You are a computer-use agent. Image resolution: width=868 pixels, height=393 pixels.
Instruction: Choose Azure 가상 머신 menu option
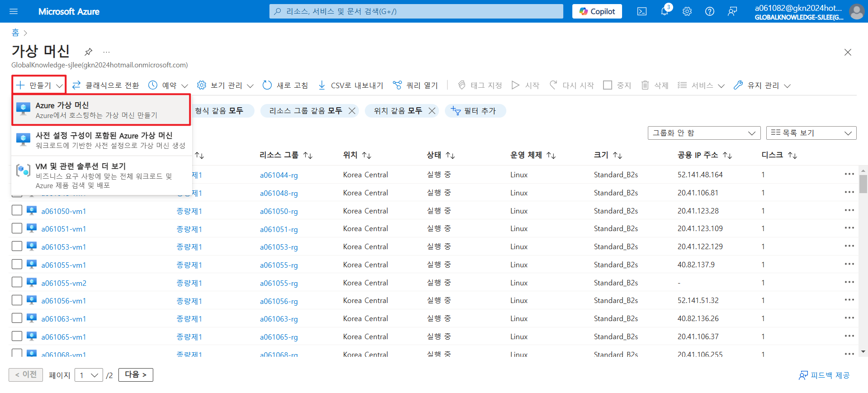pos(101,110)
